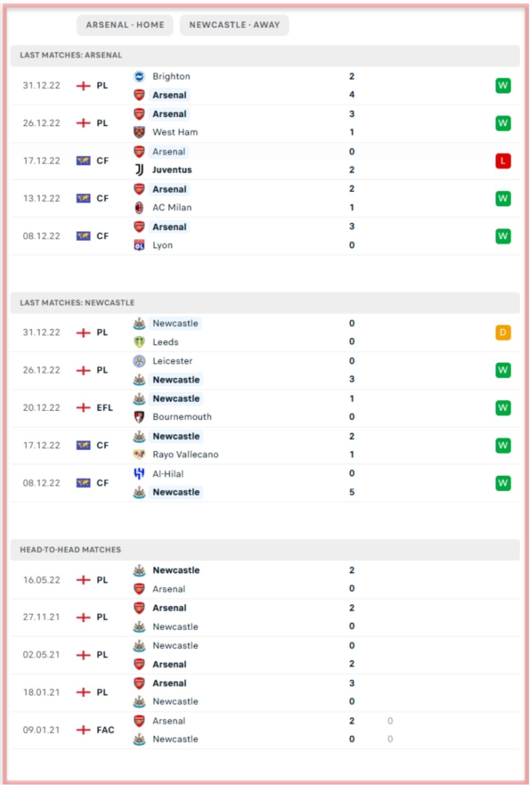The height and width of the screenshot is (790, 532).
Task: Open the Bournemouth team link
Action: click(182, 417)
